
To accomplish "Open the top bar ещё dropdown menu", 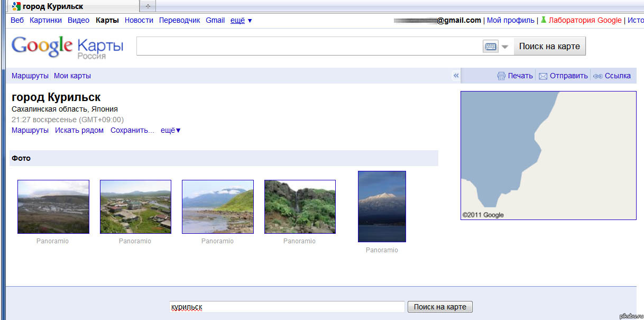I will [241, 20].
